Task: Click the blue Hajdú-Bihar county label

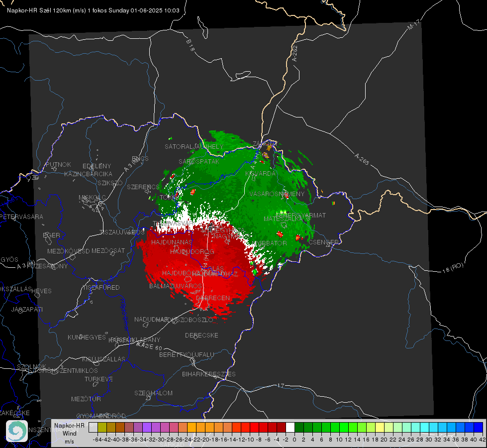Action: pyautogui.click(x=124, y=315)
